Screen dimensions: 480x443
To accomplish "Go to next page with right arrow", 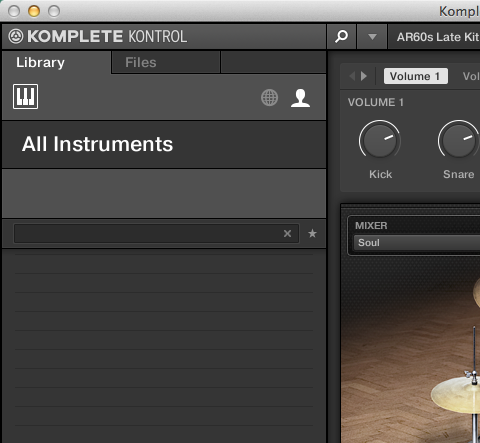I will click(x=364, y=76).
